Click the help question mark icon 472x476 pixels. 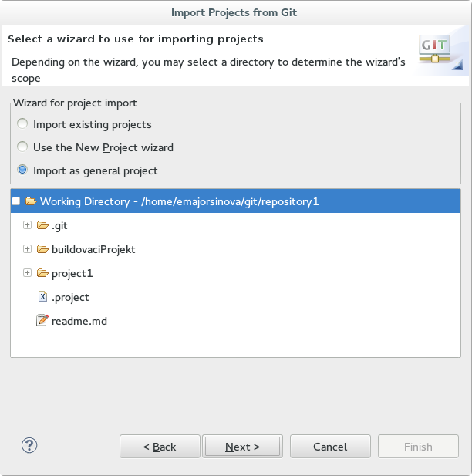[30, 445]
